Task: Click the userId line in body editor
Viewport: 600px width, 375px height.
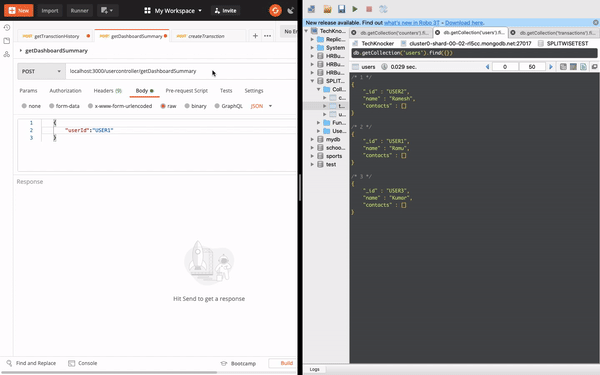Action: click(89, 130)
